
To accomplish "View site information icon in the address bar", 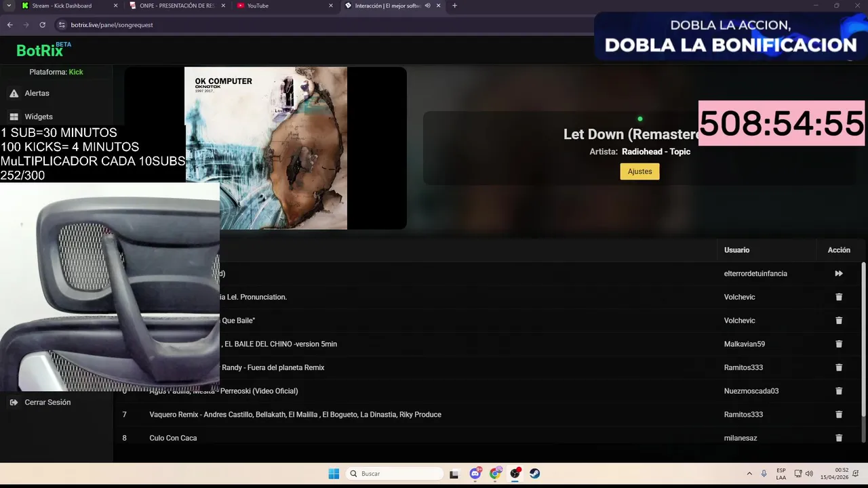I will (62, 24).
